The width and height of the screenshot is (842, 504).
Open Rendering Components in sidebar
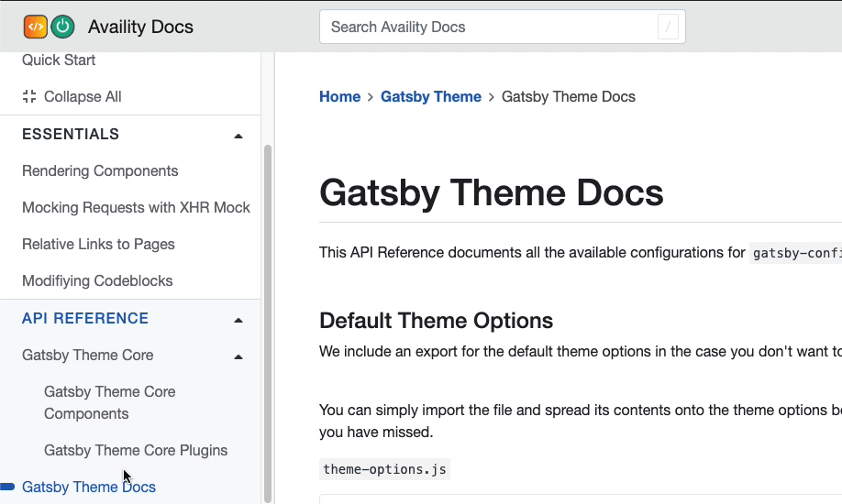(100, 170)
